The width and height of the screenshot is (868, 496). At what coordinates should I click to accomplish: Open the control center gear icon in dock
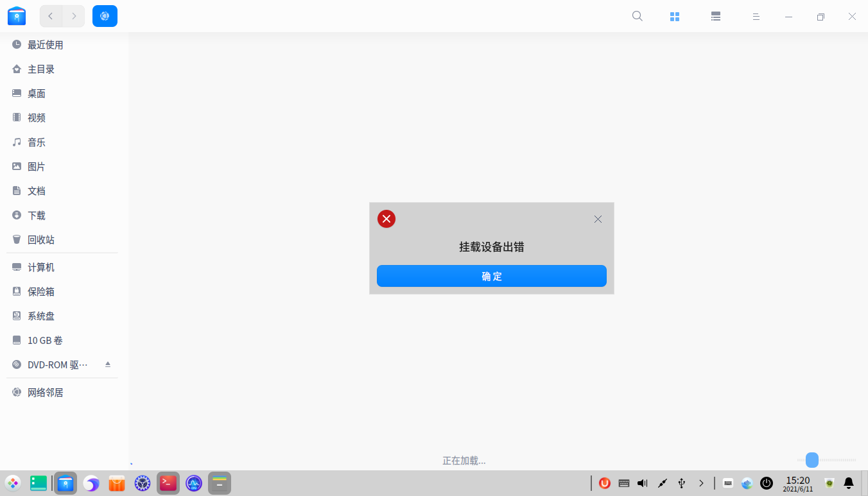tap(143, 483)
